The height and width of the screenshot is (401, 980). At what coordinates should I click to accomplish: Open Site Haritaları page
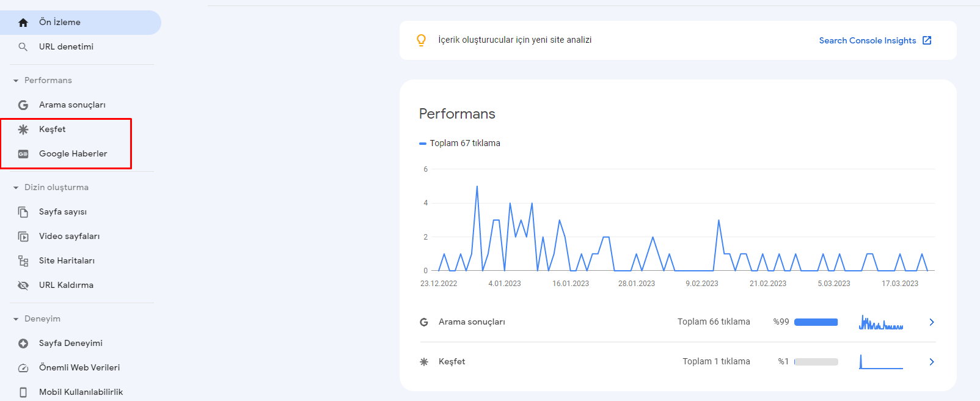tap(67, 261)
